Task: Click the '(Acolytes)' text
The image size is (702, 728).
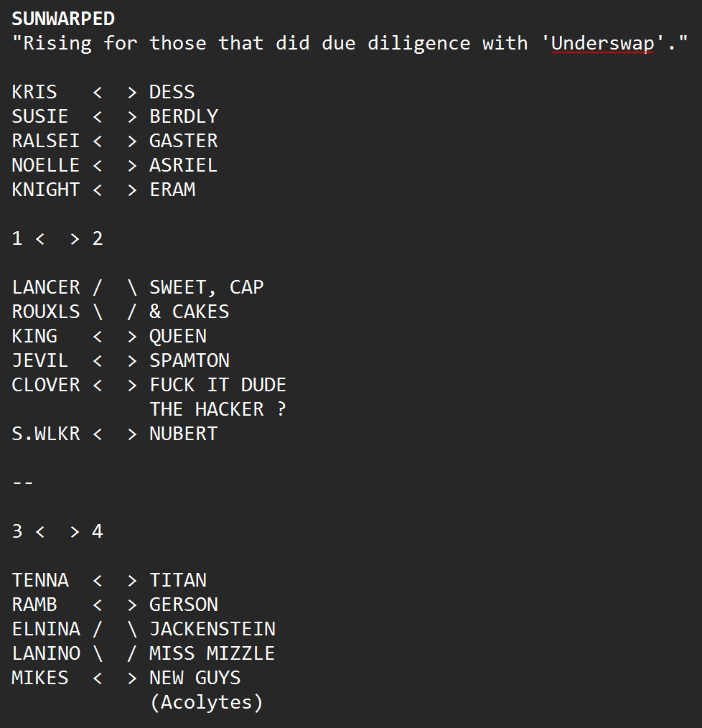Action: coord(206,702)
